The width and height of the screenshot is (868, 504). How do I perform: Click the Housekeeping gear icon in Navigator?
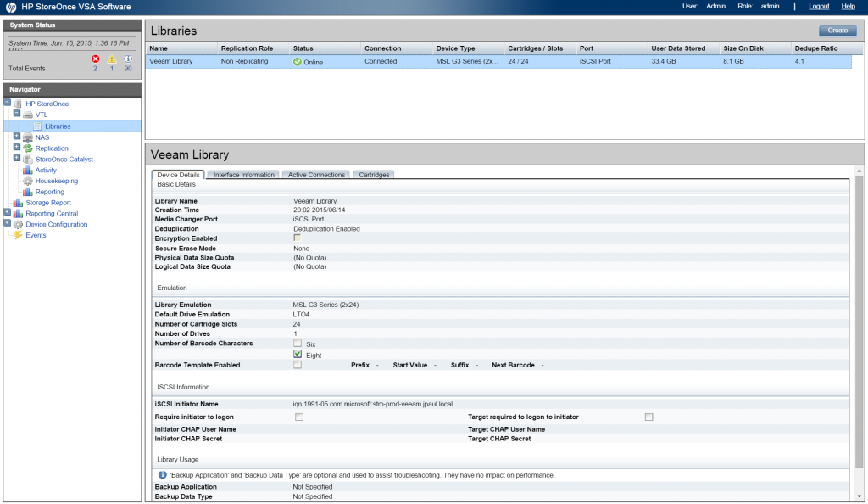tap(28, 181)
